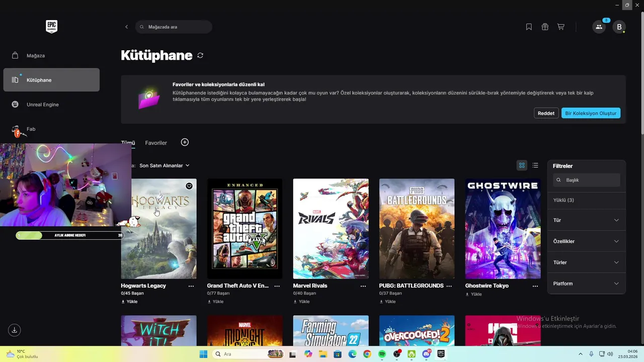Viewport: 644px width, 362px height.
Task: Focus the Başlık filter input
Action: pyautogui.click(x=587, y=180)
